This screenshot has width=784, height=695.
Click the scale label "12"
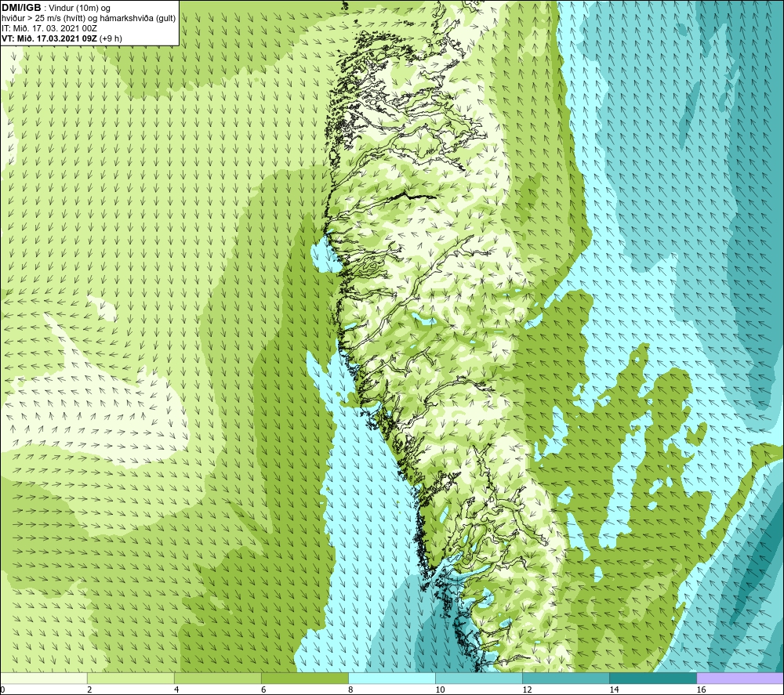click(x=527, y=690)
